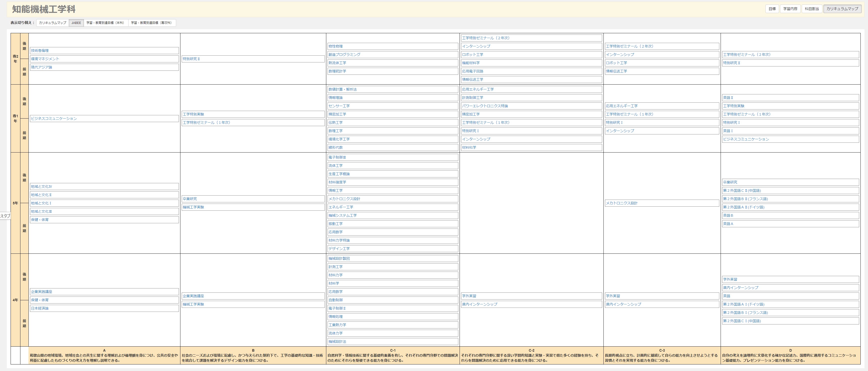Open the 応用電子回路 course link
This screenshot has width=868, height=371.
(473, 71)
